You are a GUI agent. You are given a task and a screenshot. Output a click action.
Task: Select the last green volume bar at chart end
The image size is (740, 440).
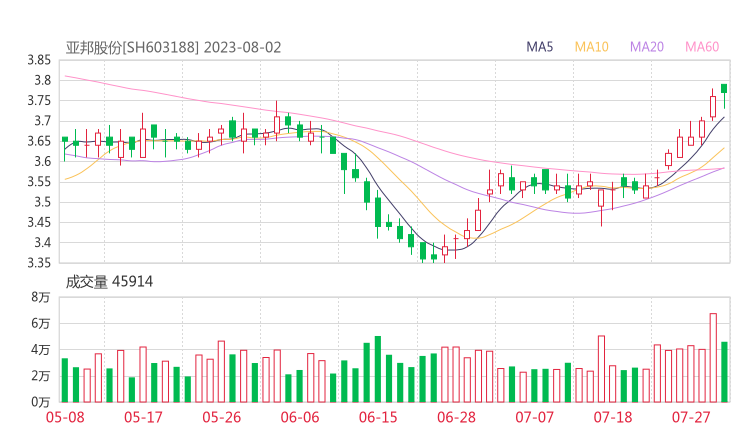click(724, 372)
